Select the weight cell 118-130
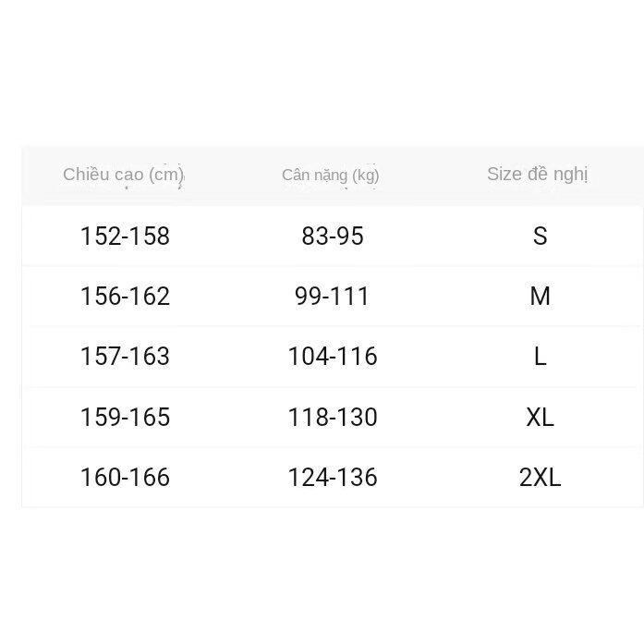644x644 pixels. (333, 418)
